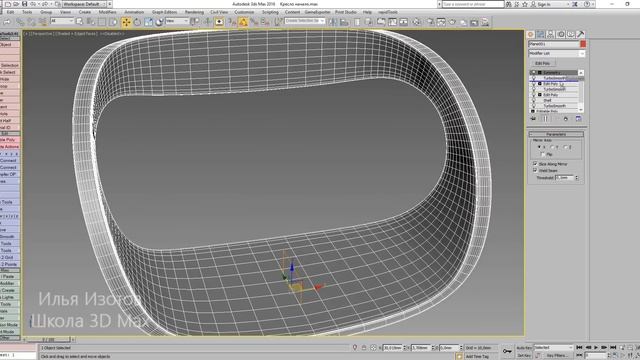The image size is (640, 360).
Task: Open the selection filter All dropdown
Action: coord(62,21)
